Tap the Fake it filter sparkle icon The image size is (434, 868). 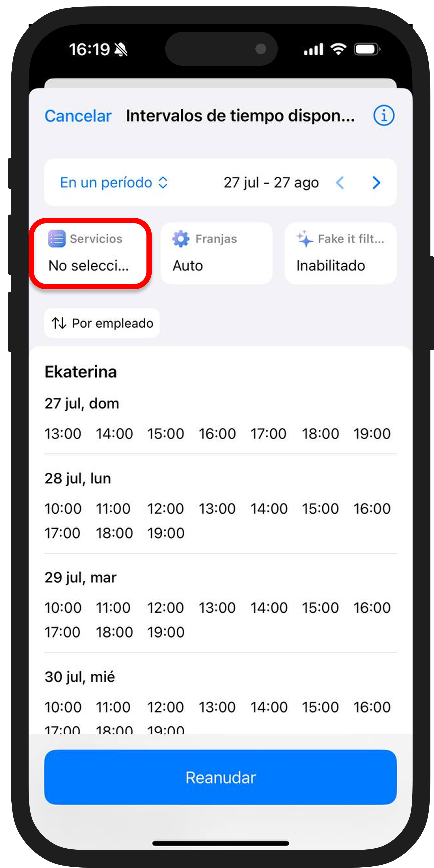305,239
